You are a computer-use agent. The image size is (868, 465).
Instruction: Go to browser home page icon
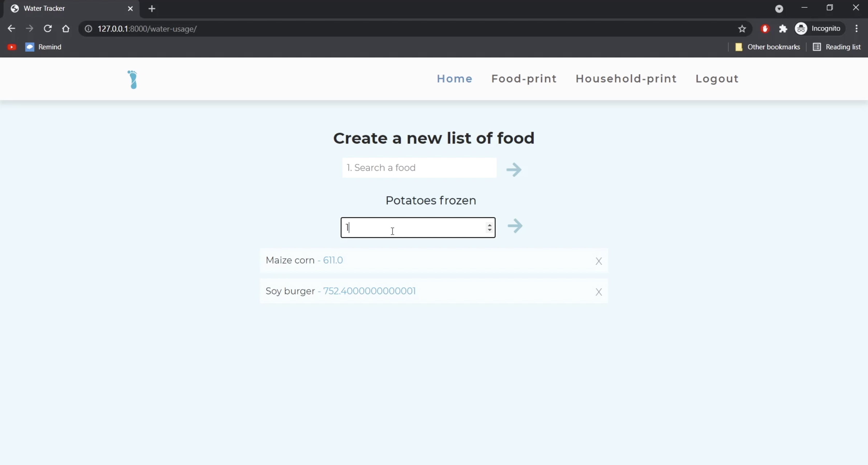(x=66, y=29)
